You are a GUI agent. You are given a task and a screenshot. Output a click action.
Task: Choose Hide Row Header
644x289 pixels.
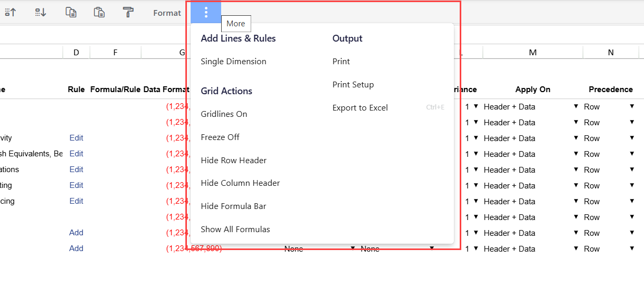tap(233, 161)
